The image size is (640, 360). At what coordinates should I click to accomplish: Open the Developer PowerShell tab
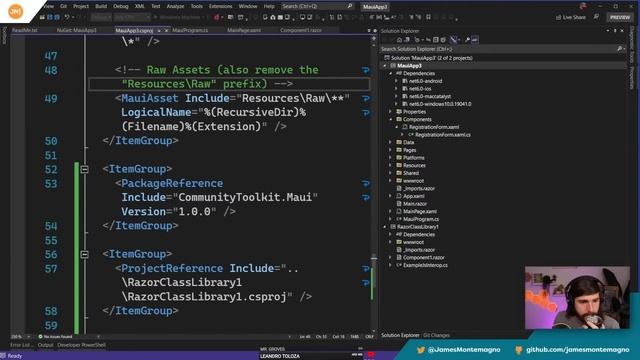coord(81,345)
